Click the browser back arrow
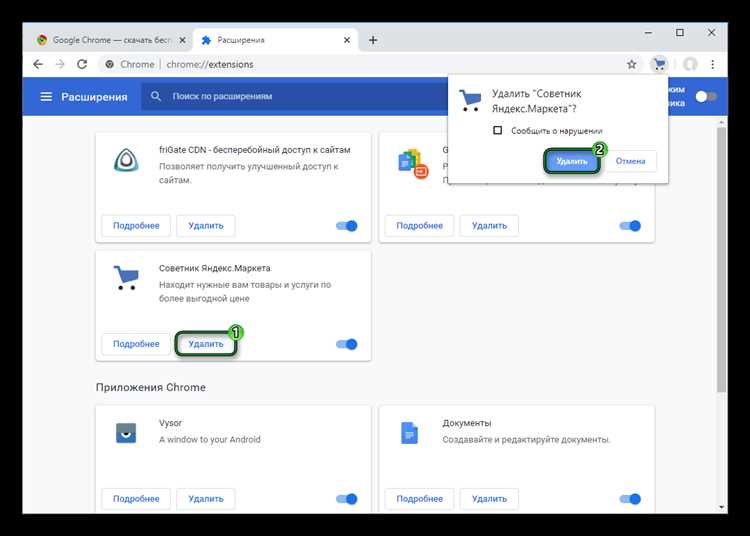The image size is (750, 536). 38,64
